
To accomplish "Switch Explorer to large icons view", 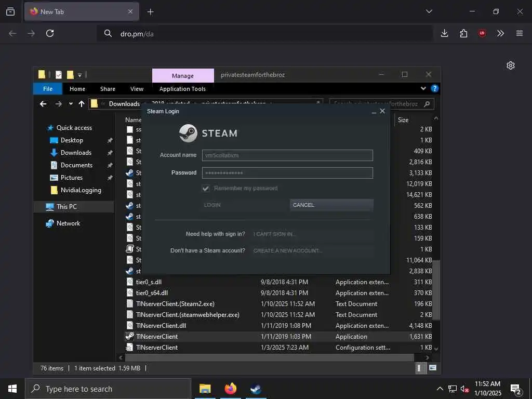I will click(x=433, y=368).
